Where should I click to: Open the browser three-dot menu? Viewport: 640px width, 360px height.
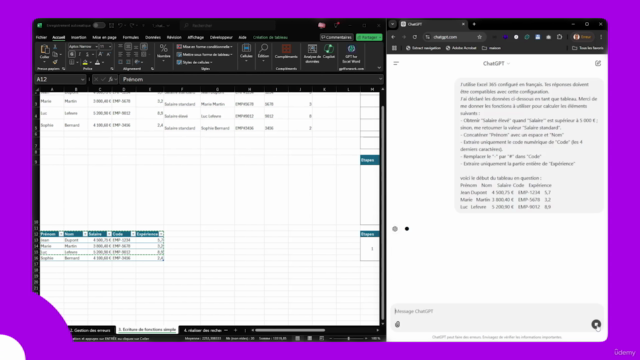(x=601, y=37)
